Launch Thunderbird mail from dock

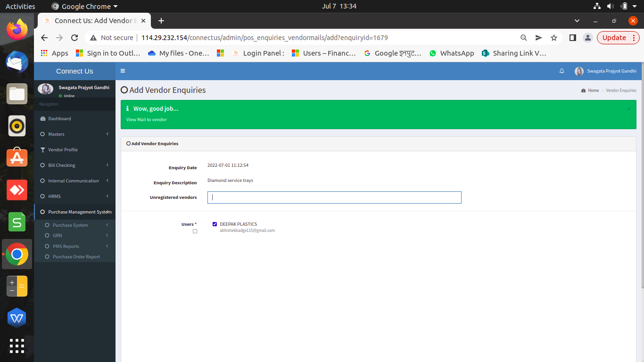click(17, 62)
